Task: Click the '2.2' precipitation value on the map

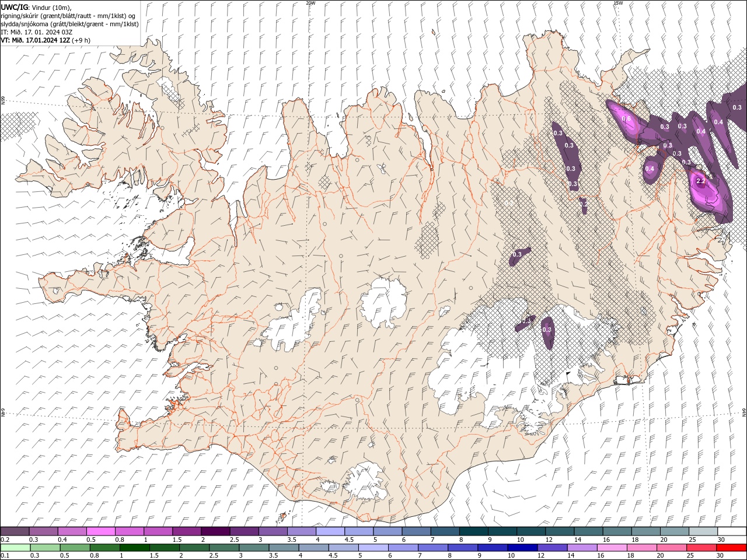Action: (701, 181)
